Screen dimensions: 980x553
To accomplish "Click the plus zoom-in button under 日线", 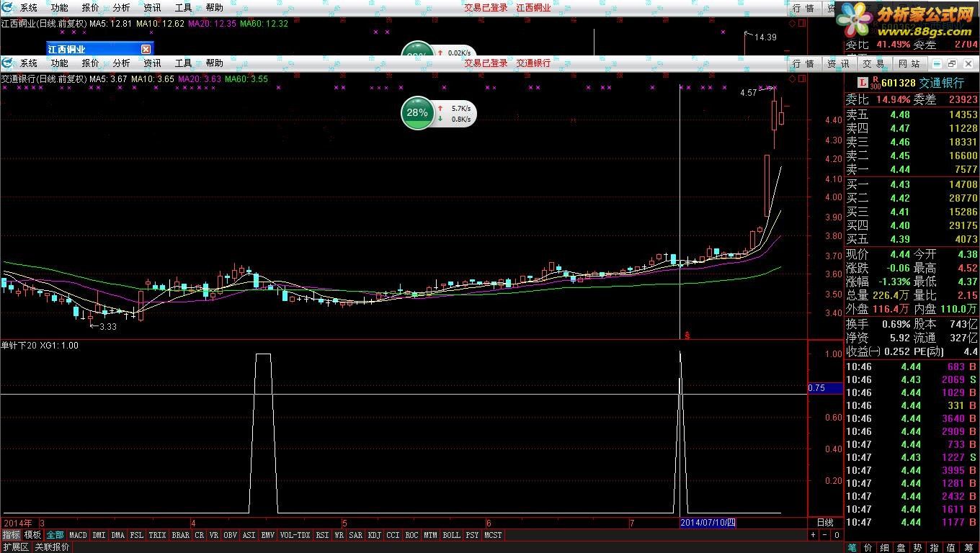I will (x=814, y=535).
